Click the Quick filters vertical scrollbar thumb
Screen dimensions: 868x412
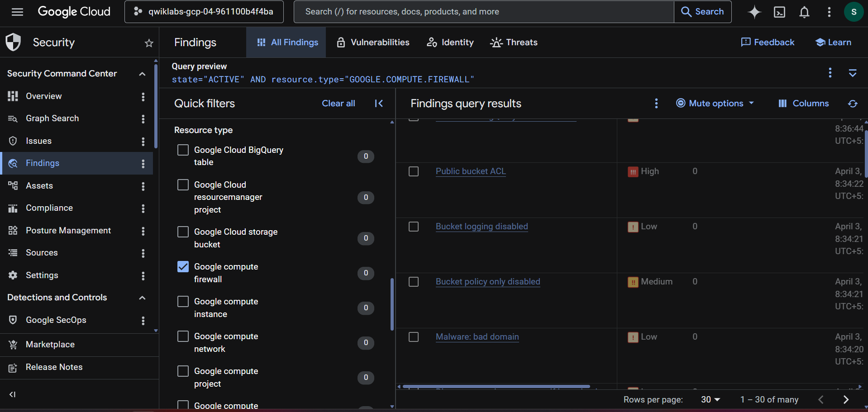392,304
